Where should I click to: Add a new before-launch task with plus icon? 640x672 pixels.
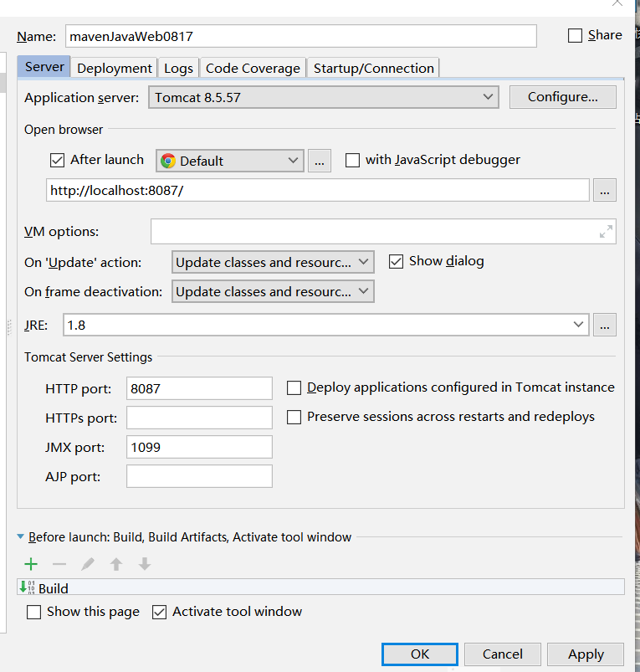click(31, 564)
